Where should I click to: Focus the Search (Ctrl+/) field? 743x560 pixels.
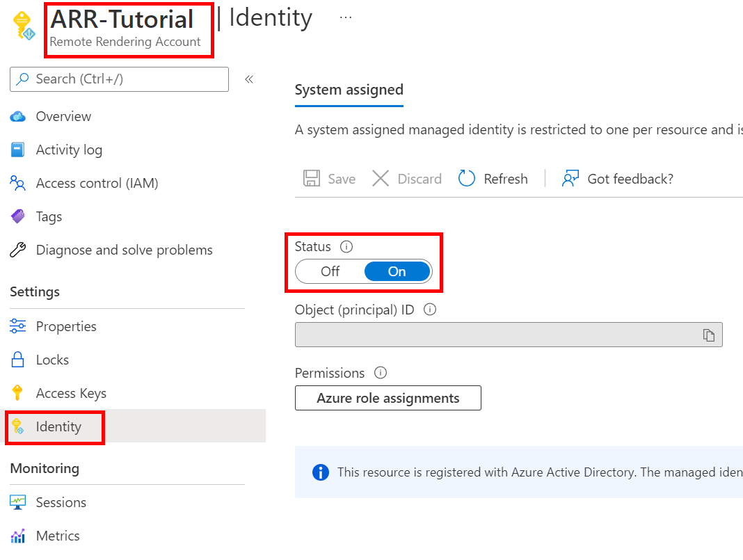[x=120, y=79]
